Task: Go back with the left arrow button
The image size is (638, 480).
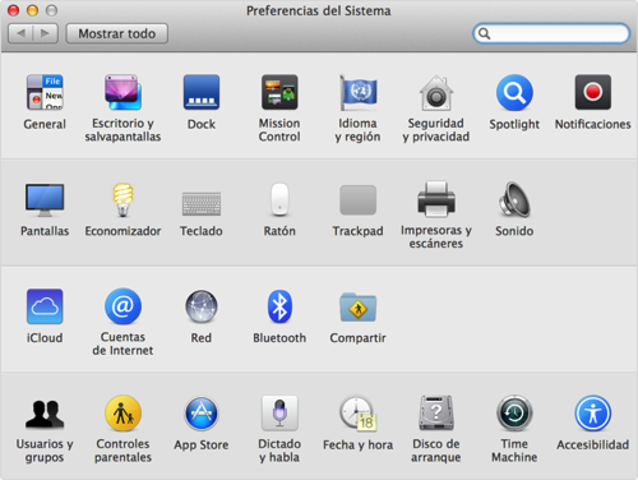Action: [x=20, y=33]
